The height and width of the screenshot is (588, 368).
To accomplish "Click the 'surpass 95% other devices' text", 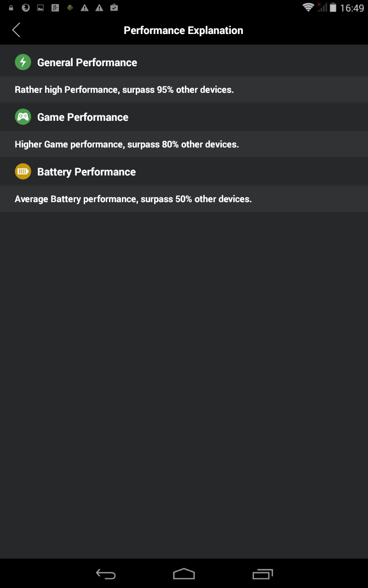I will pos(178,90).
